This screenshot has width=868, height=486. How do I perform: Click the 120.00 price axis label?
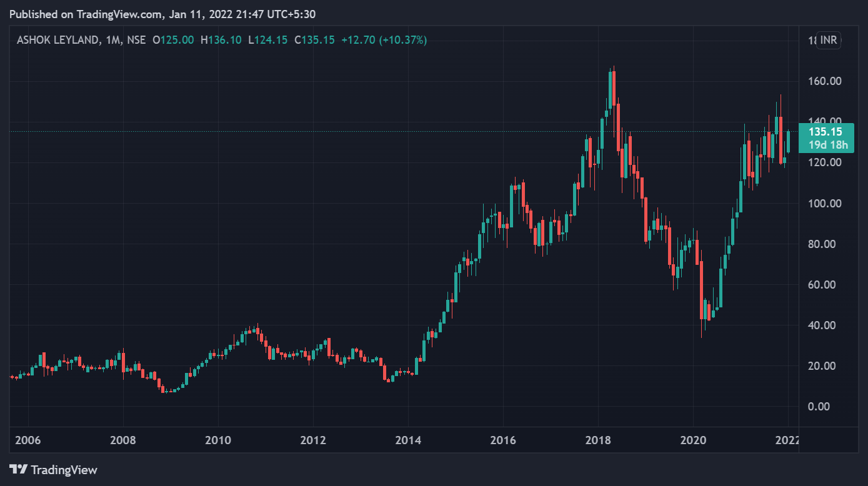pos(825,162)
